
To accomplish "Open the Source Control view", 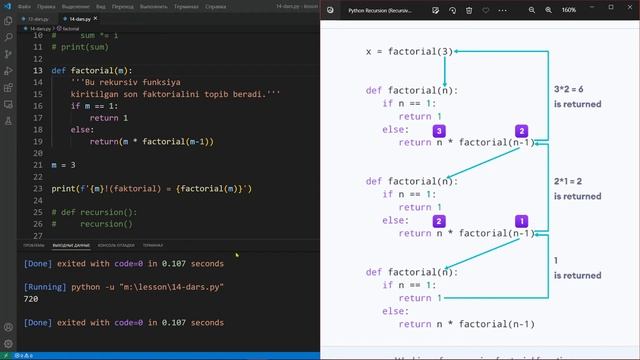I will coord(8,54).
